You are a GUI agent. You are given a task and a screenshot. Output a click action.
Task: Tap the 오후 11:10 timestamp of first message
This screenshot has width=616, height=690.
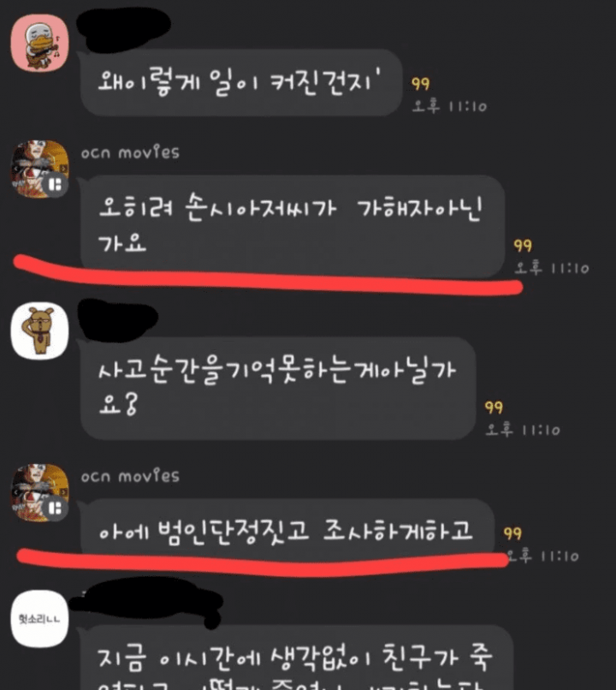click(449, 106)
